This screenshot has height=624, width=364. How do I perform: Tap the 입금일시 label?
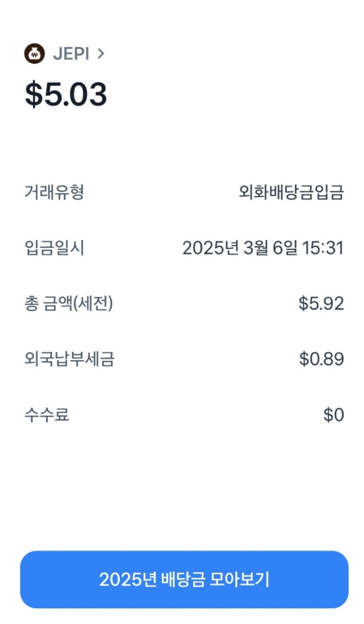point(54,248)
